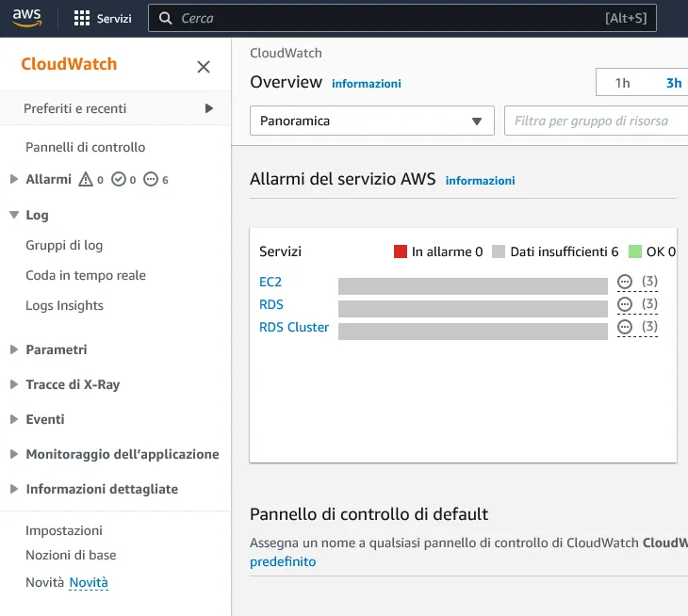Click the insufficient data icon beside Allarmi
688x616 pixels.
point(151,179)
